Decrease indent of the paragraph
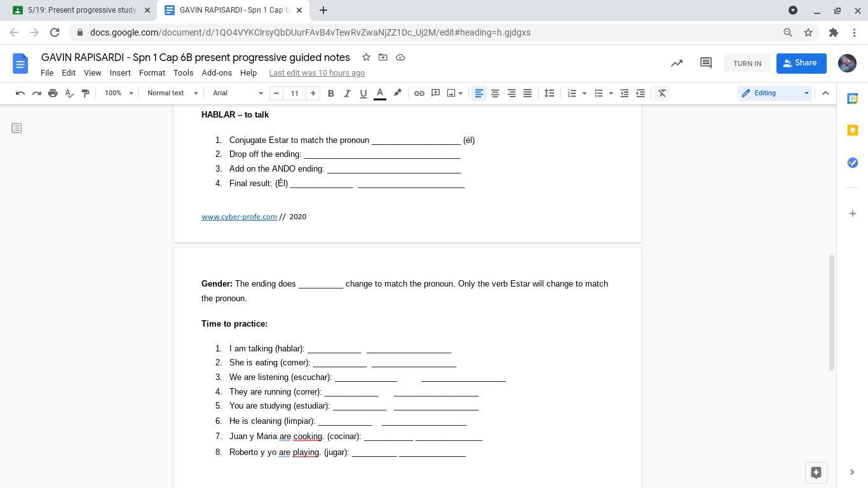Viewport: 868px width, 488px height. (625, 93)
